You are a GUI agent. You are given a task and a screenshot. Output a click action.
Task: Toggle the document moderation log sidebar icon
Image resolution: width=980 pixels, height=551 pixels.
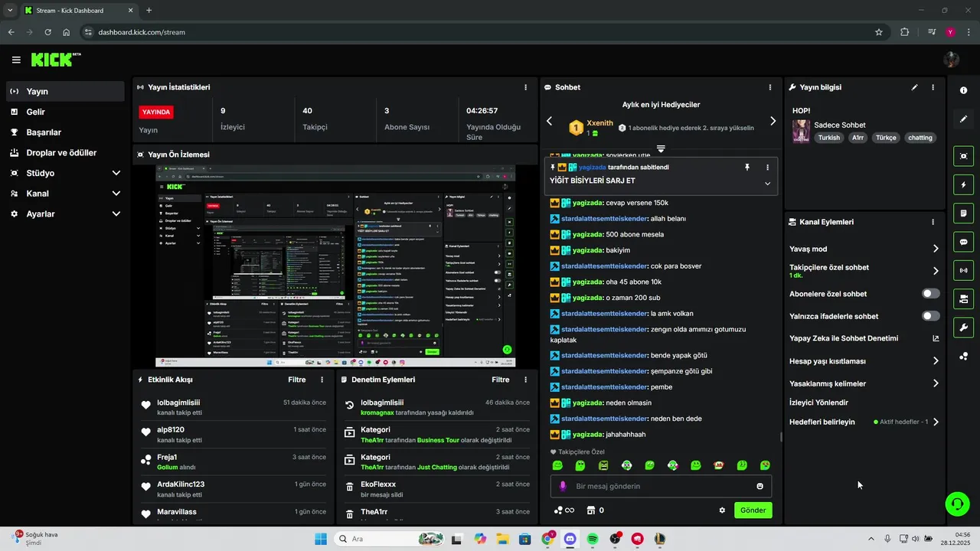pos(963,213)
